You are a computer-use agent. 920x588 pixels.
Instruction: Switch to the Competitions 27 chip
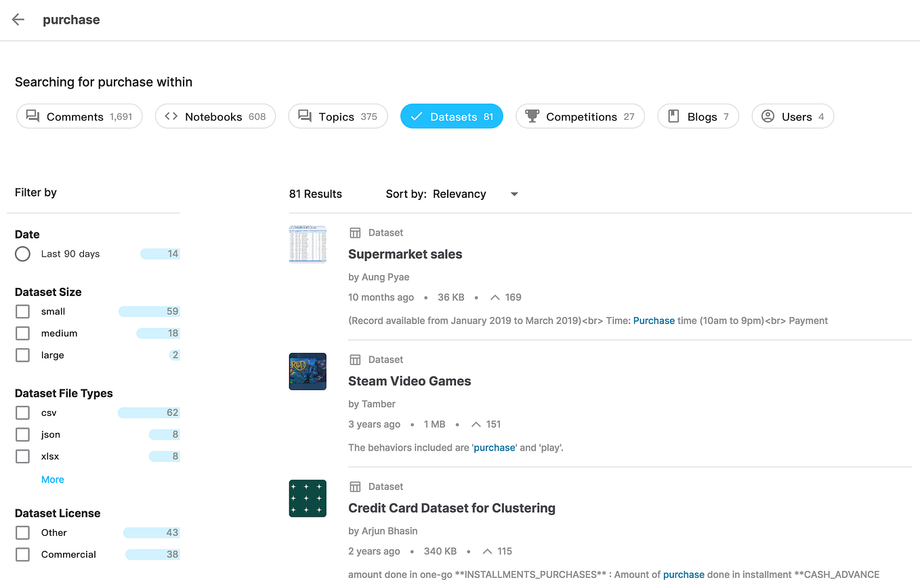tap(580, 117)
